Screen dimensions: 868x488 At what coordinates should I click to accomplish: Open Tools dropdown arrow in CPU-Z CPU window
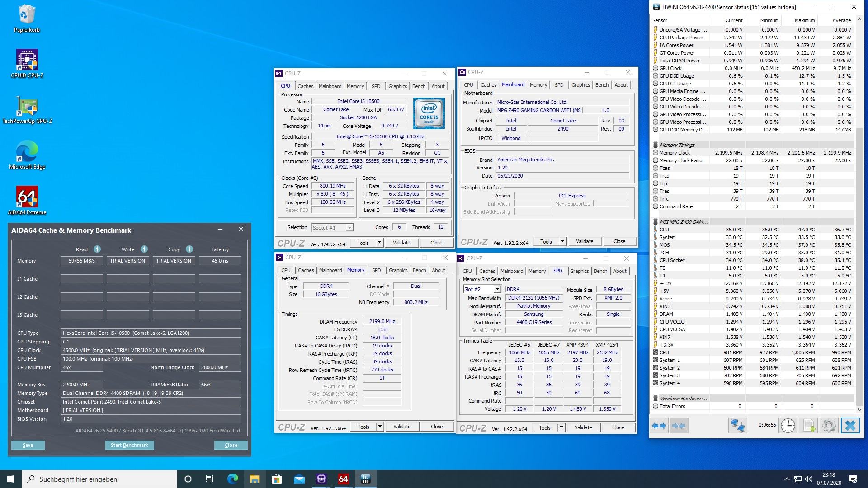click(379, 243)
